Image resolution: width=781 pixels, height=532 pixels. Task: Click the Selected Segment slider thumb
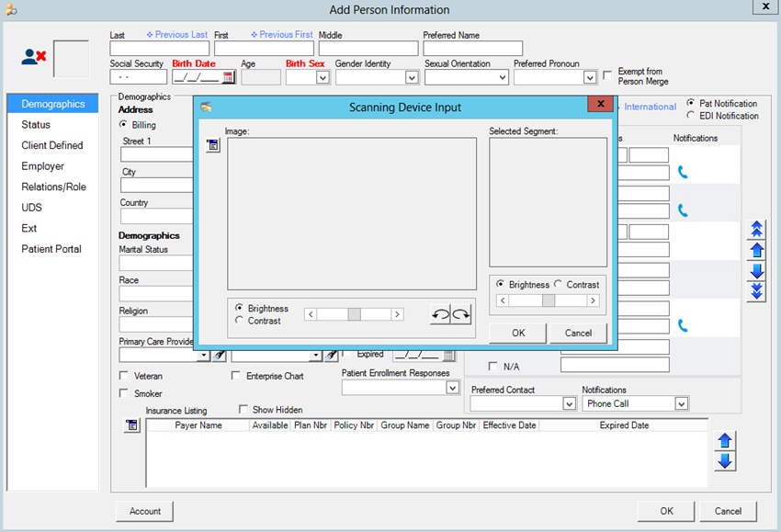pos(548,300)
